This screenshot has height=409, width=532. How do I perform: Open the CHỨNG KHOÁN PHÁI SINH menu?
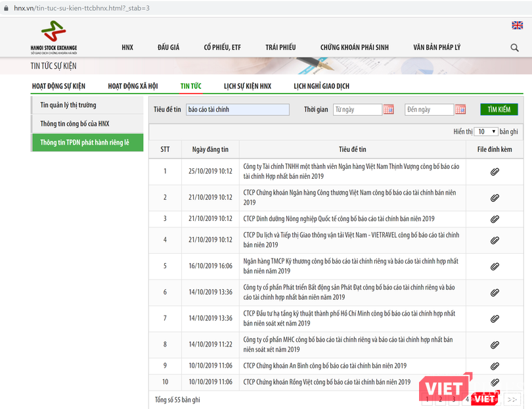click(354, 47)
